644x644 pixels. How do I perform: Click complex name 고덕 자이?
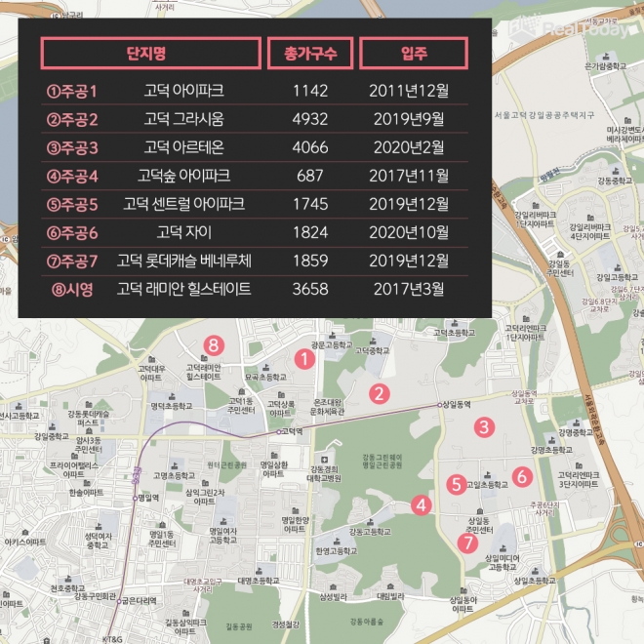(x=184, y=232)
